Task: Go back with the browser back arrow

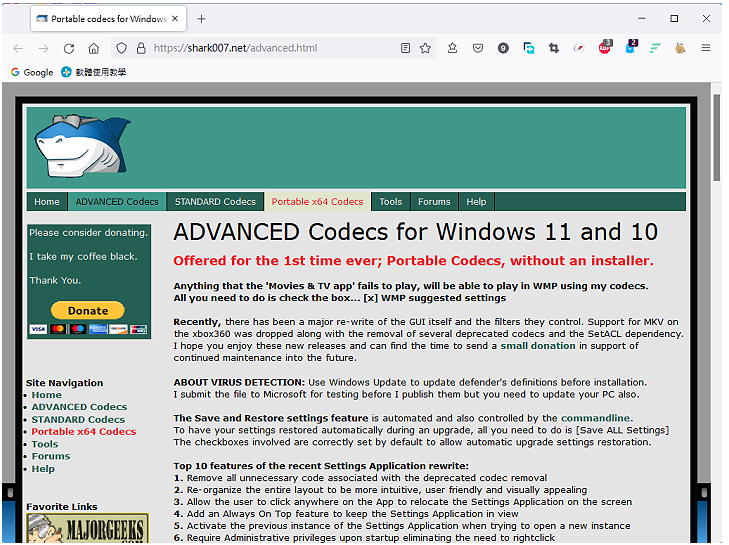Action: tap(19, 48)
